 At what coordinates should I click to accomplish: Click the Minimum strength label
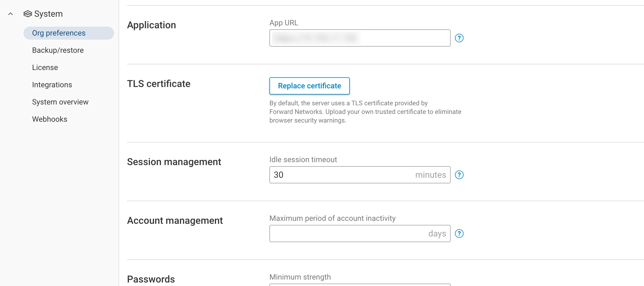tap(300, 277)
